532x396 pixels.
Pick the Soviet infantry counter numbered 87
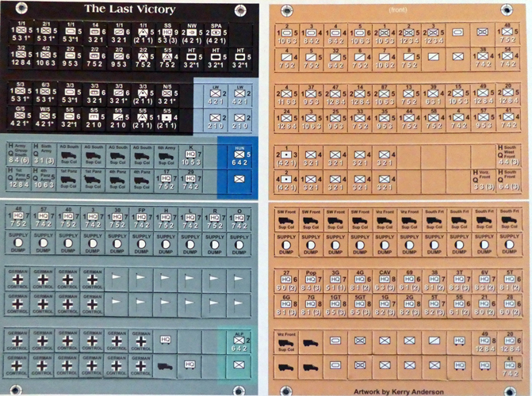(385, 94)
